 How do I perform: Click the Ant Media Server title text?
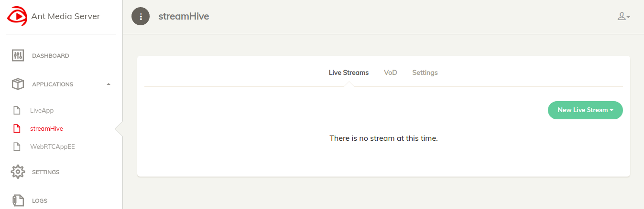65,16
